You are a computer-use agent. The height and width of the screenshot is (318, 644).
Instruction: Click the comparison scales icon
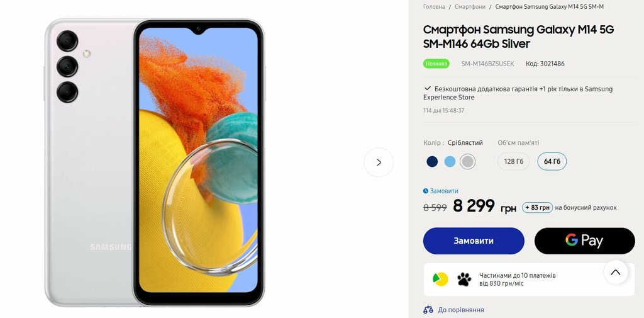pyautogui.click(x=428, y=310)
